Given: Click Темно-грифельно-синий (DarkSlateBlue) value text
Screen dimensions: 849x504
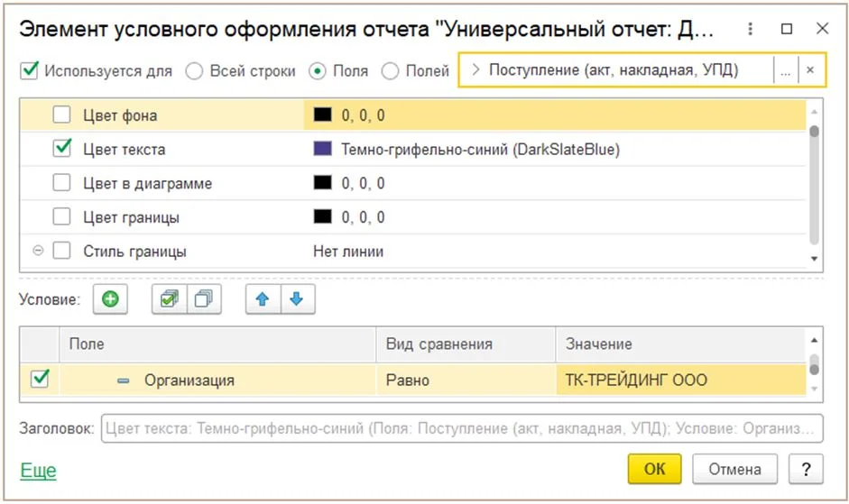Looking at the screenshot, I should point(480,150).
